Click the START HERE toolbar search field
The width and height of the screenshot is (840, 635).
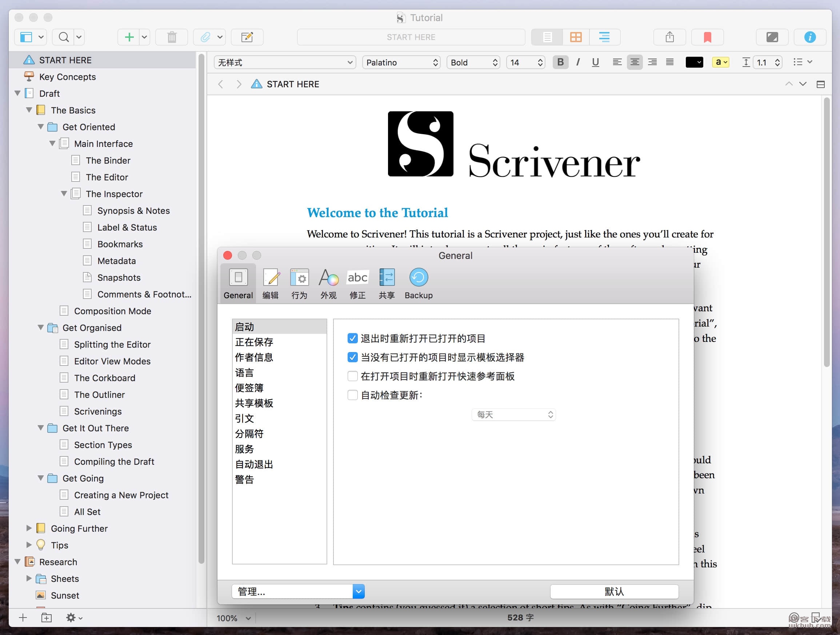[411, 37]
